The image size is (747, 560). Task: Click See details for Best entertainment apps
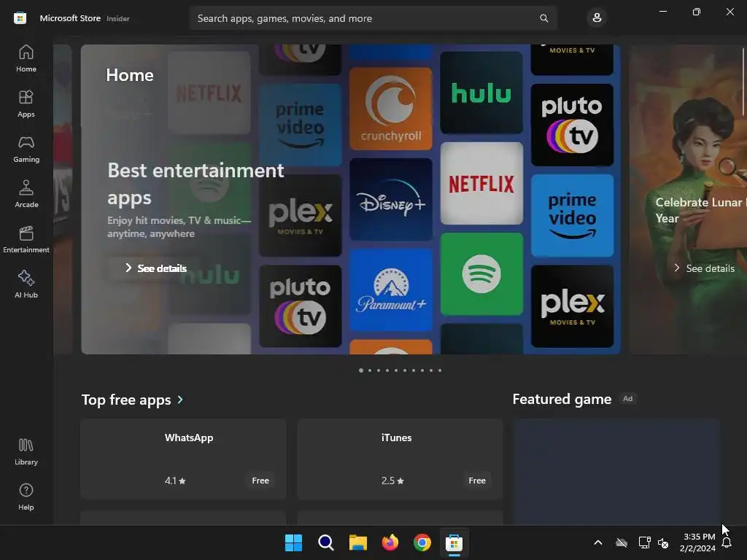click(x=156, y=268)
